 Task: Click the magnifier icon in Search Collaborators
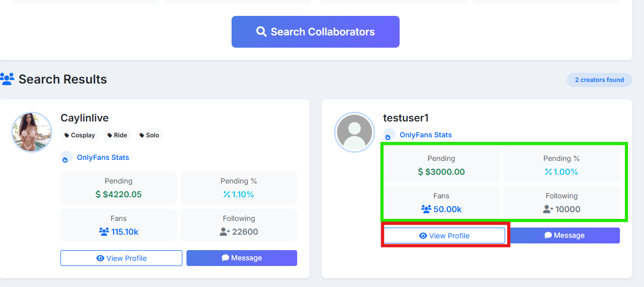point(261,32)
